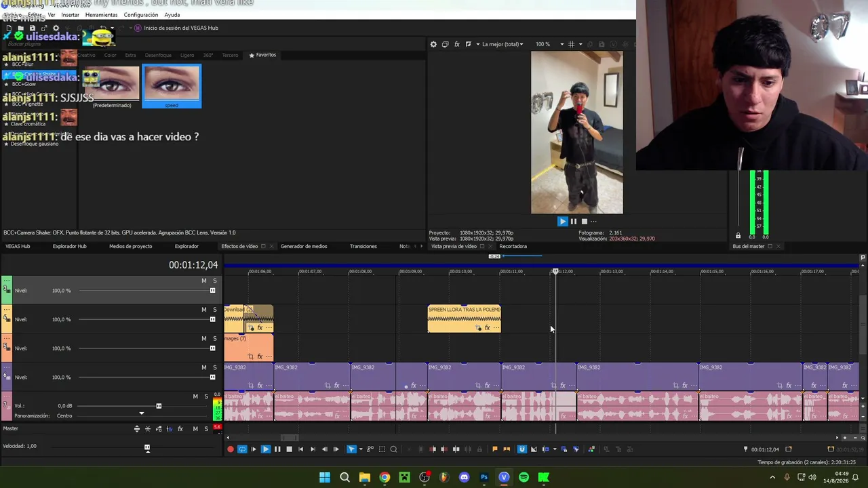Click timecode display 00:01:12,04

[193, 265]
